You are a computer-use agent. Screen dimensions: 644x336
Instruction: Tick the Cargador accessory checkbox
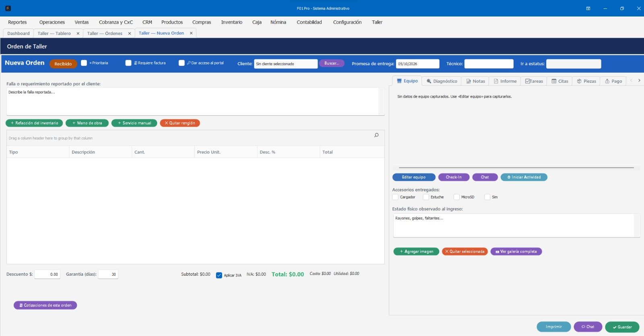395,197
